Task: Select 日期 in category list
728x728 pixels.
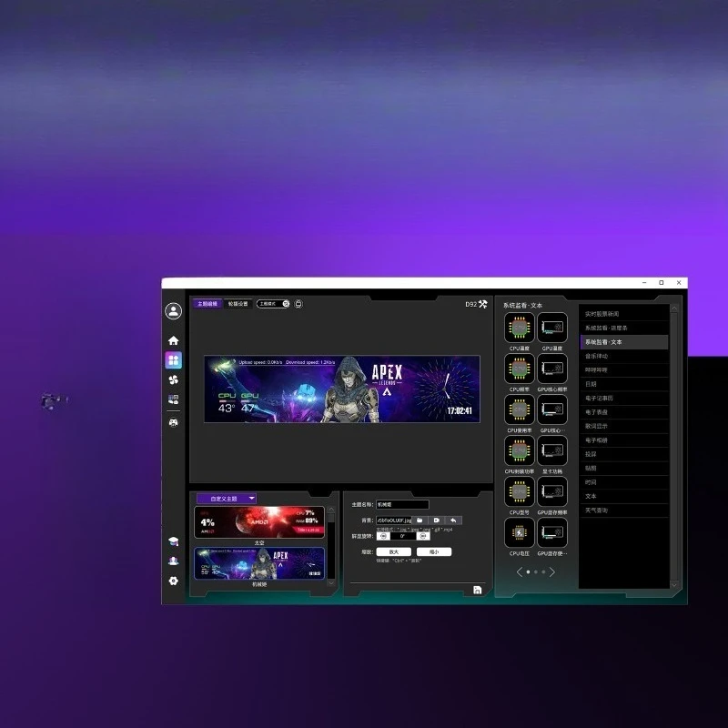Action: click(x=624, y=384)
